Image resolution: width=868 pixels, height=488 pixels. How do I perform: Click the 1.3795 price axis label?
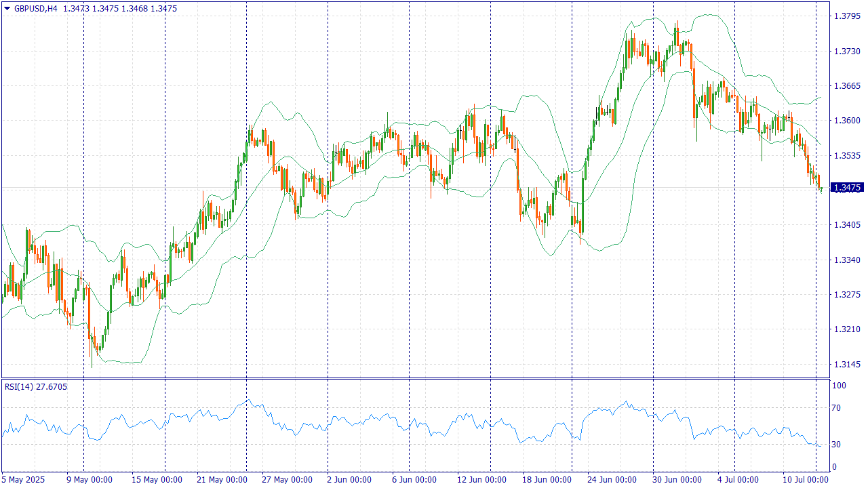(847, 16)
